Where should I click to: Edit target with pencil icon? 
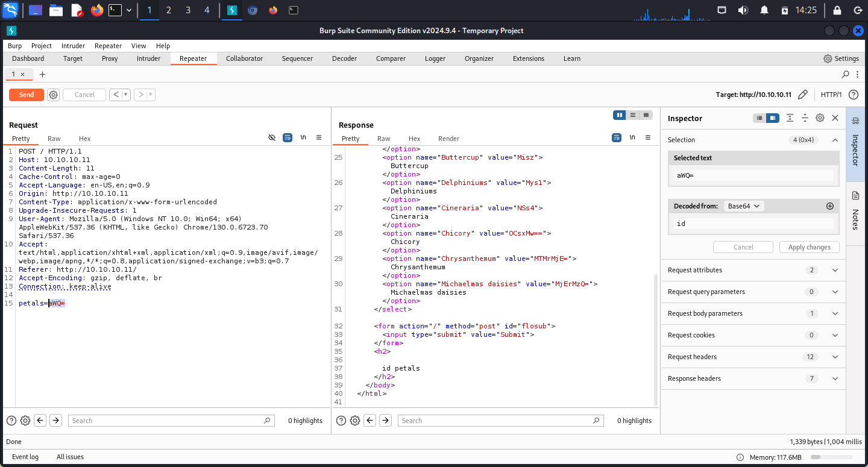(x=802, y=95)
